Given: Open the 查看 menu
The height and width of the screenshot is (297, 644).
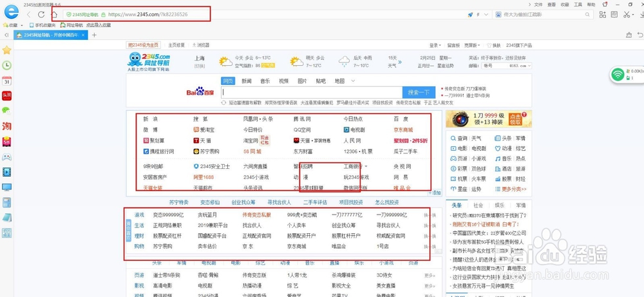Looking at the screenshot, I should (551, 5).
